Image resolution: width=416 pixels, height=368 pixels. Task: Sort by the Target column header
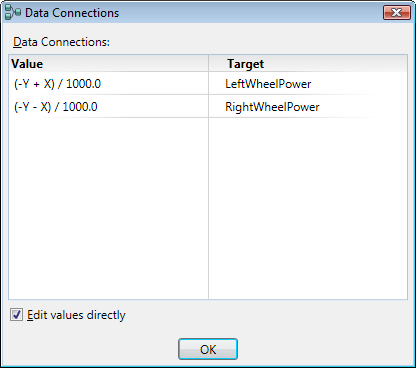coord(308,64)
